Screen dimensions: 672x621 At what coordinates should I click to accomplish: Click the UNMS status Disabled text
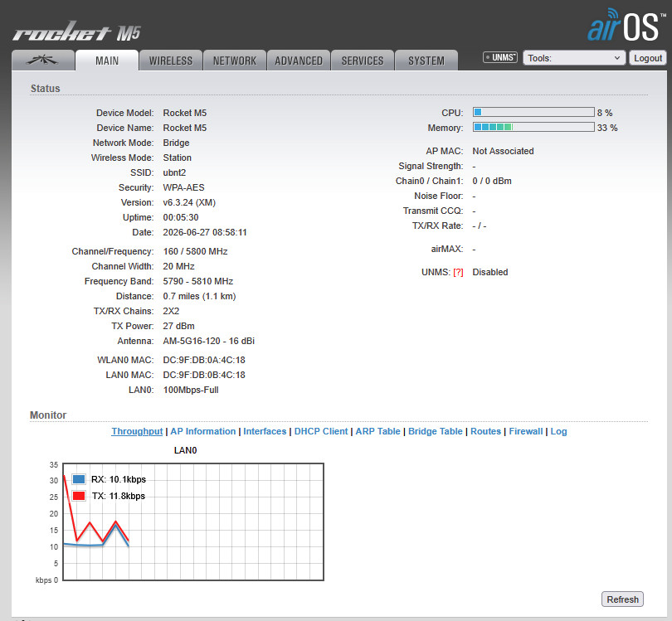(x=489, y=273)
